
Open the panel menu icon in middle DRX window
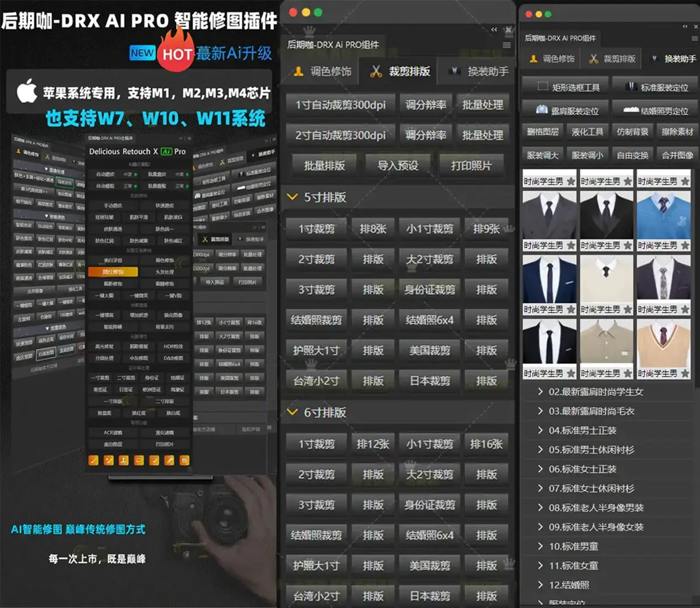(507, 45)
